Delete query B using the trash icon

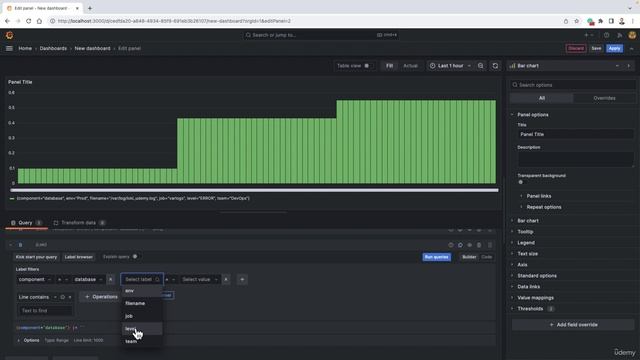479,245
